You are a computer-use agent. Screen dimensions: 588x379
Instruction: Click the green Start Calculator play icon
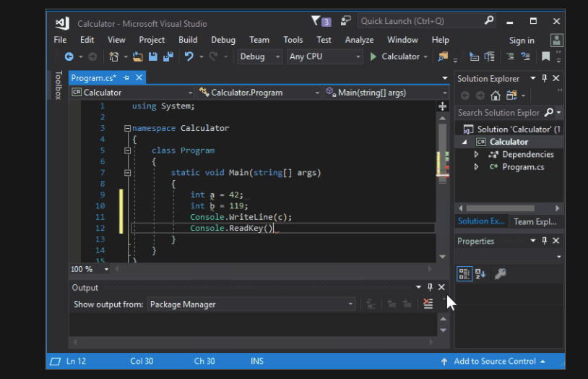coord(373,56)
